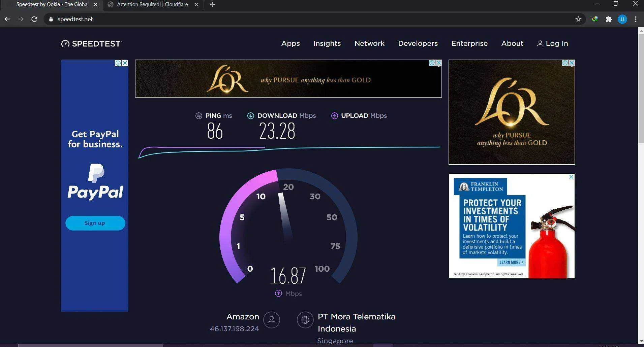Close the PayPal ad with X icon
The width and height of the screenshot is (644, 347).
[125, 63]
